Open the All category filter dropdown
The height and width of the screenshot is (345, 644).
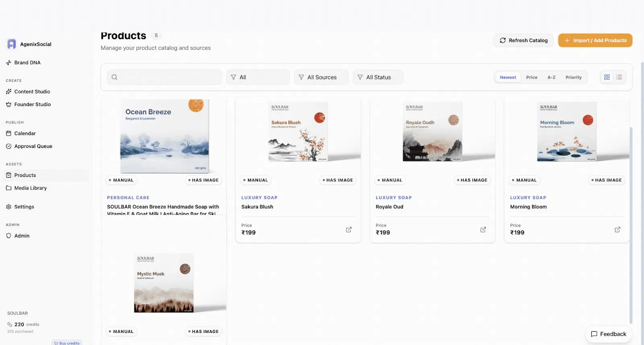pos(258,77)
